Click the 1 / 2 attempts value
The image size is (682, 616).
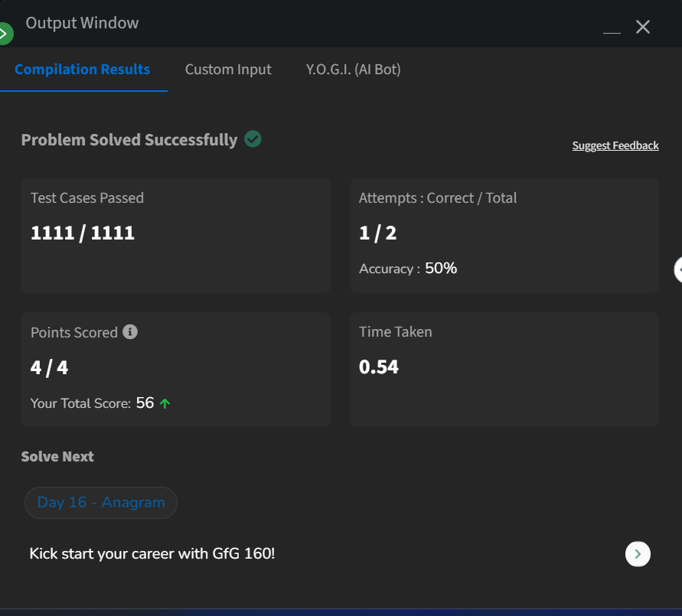[x=377, y=233]
